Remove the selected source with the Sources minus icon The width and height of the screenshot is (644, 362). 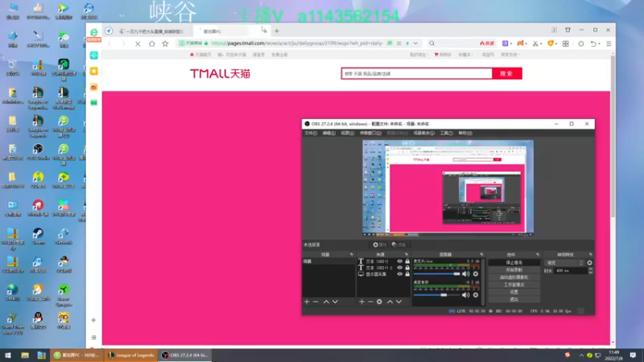pos(370,302)
